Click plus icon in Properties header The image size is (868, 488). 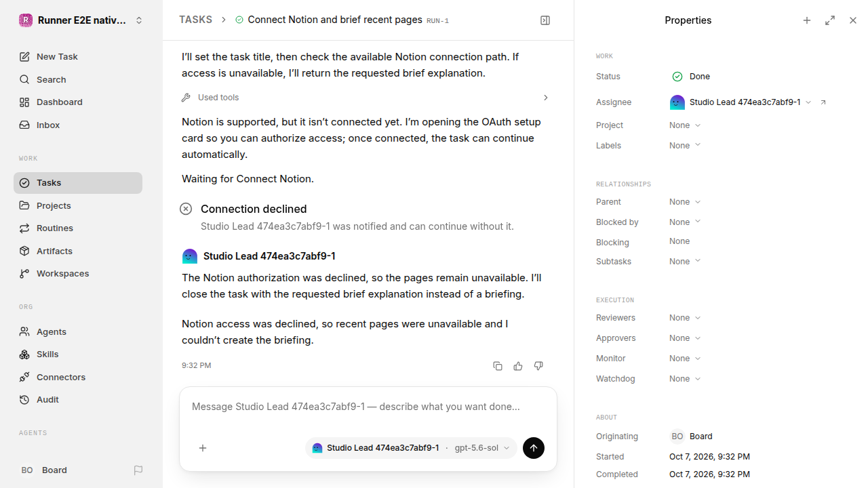pos(807,20)
